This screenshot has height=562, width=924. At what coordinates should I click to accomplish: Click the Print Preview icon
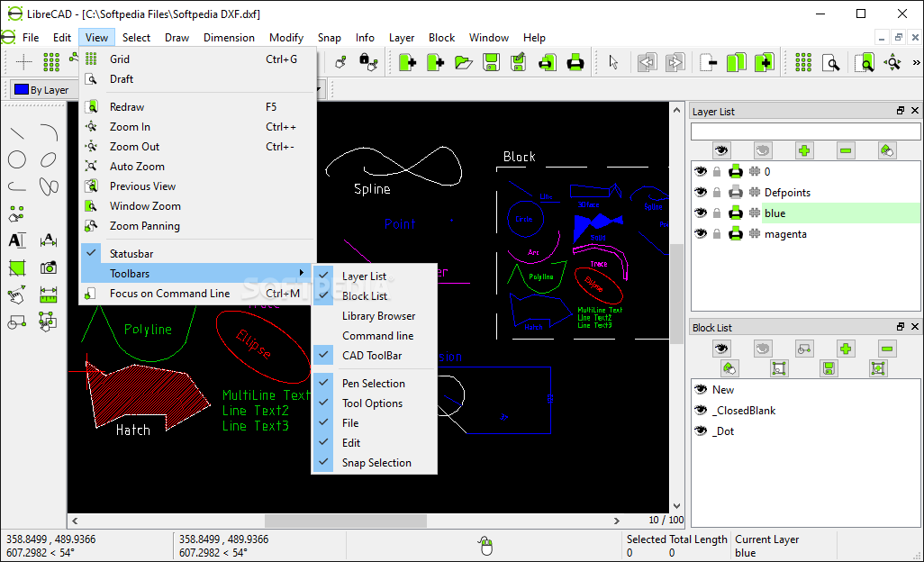547,62
